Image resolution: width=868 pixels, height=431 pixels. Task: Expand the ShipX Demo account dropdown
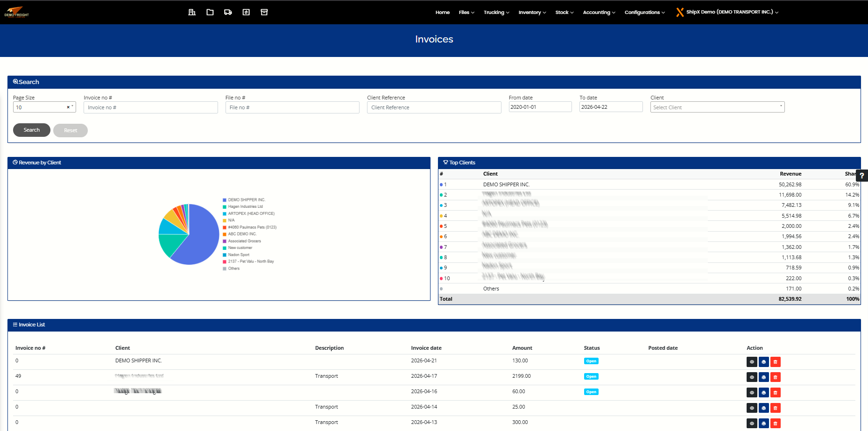pyautogui.click(x=728, y=12)
